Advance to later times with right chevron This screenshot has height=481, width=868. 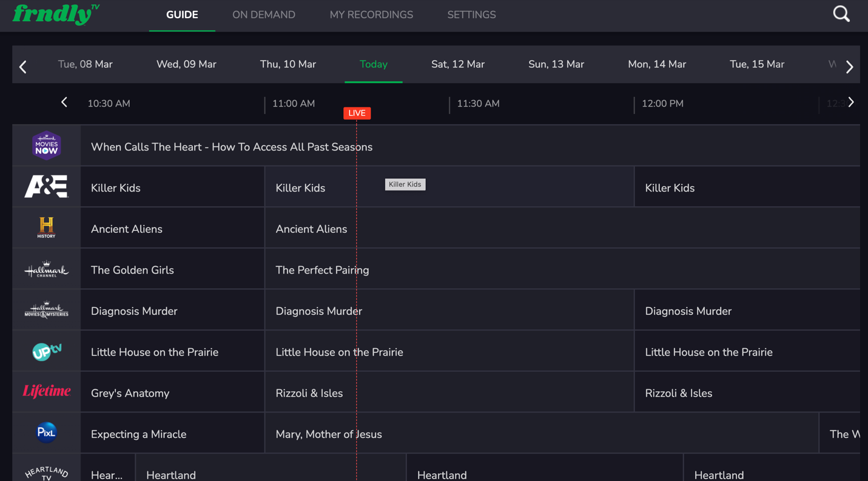click(851, 103)
